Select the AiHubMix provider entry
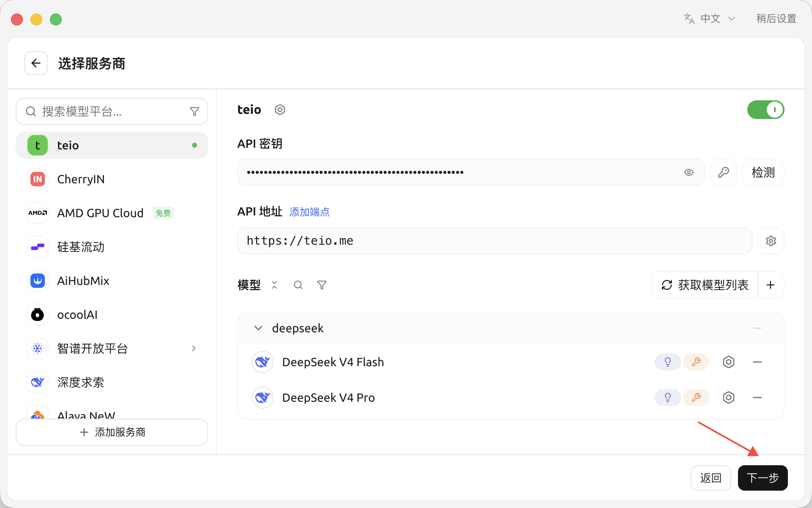Viewport: 812px width, 508px height. click(x=112, y=281)
